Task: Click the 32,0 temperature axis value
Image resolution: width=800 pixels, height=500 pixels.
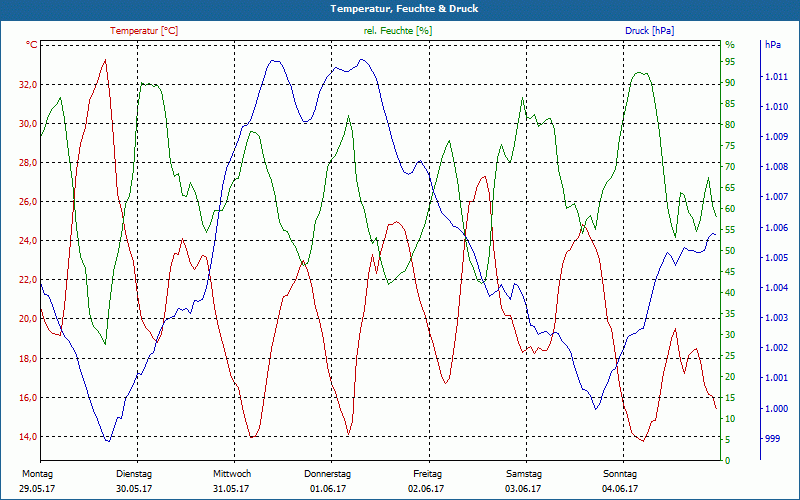Action: click(x=29, y=85)
